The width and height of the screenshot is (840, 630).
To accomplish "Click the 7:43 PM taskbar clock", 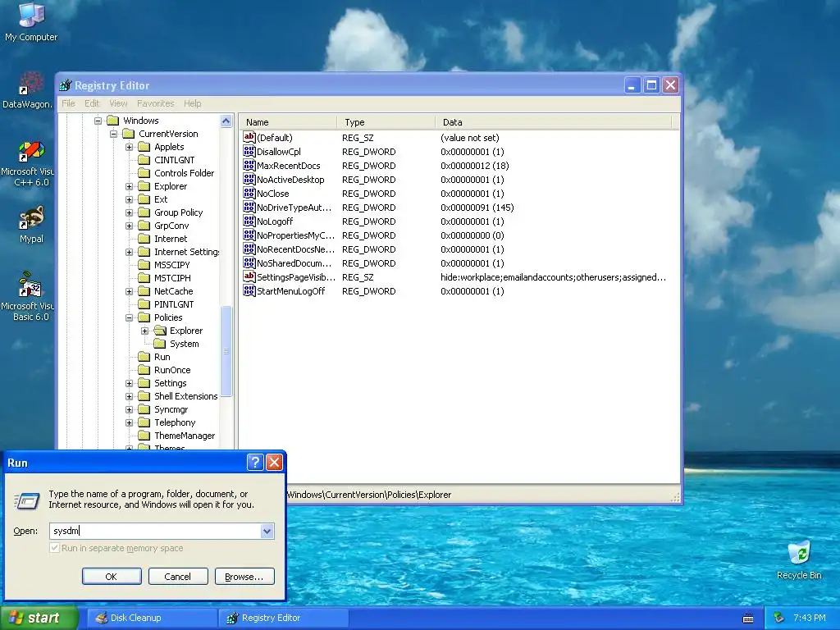I will (x=809, y=619).
